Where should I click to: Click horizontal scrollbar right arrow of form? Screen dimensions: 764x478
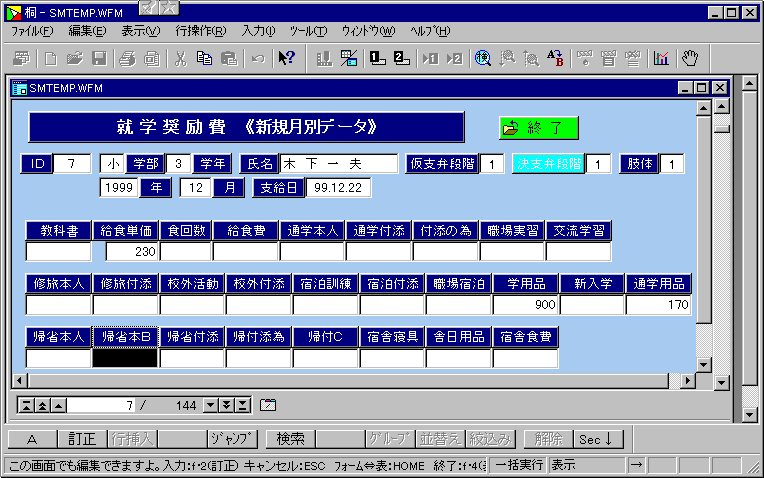pos(686,381)
